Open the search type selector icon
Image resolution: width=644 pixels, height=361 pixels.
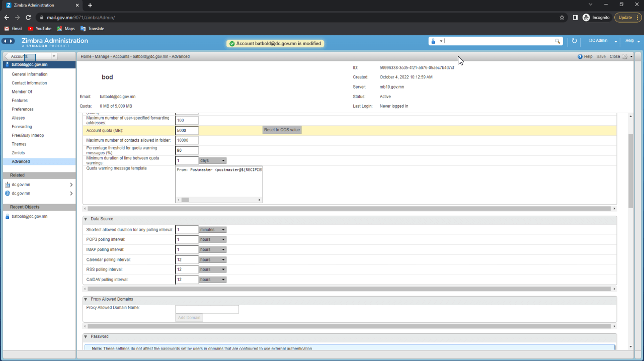(436, 41)
